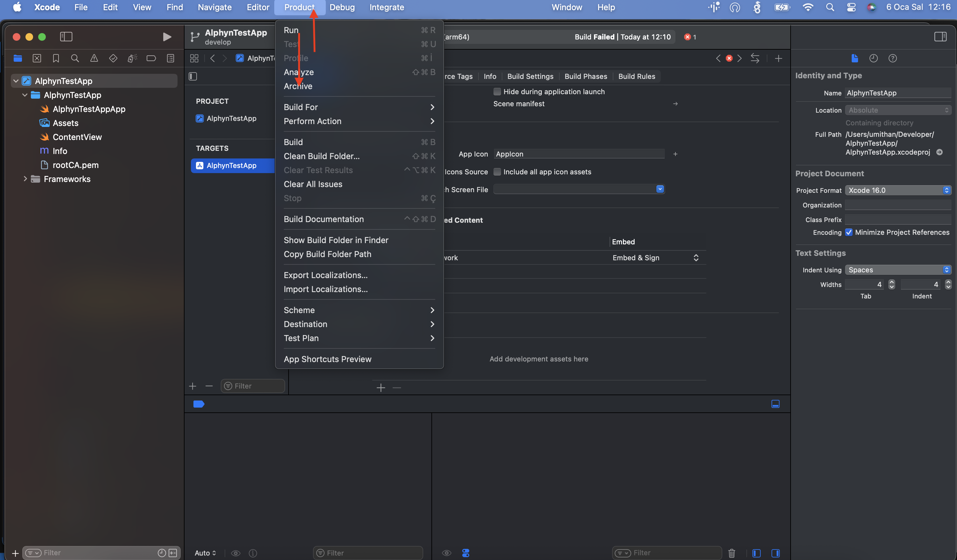The width and height of the screenshot is (957, 560).
Task: Open the Auto variables view dropdown
Action: tap(205, 553)
